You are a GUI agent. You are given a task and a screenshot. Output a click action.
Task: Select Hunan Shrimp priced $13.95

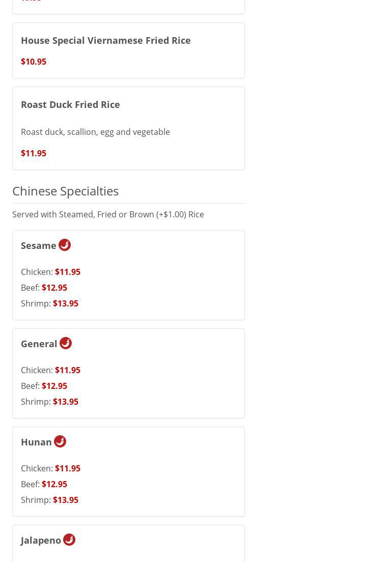65,500
